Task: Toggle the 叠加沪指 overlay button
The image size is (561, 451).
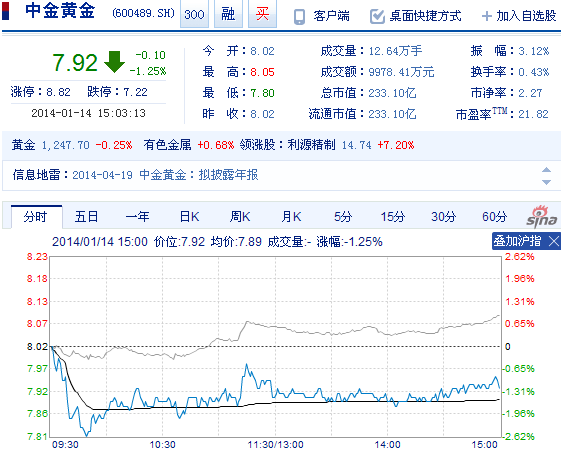Action: click(x=517, y=241)
